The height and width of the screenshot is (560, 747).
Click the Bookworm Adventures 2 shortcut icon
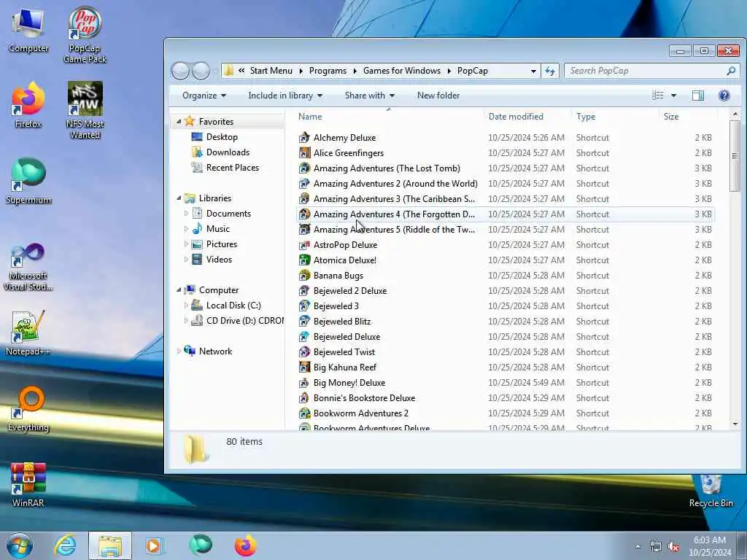coord(304,413)
